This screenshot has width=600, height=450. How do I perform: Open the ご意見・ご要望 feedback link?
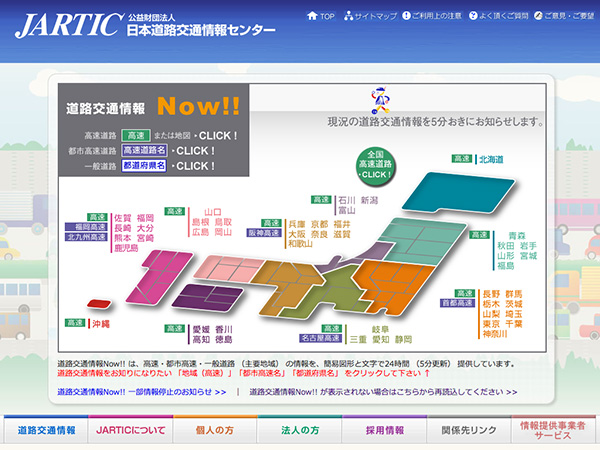click(x=564, y=16)
